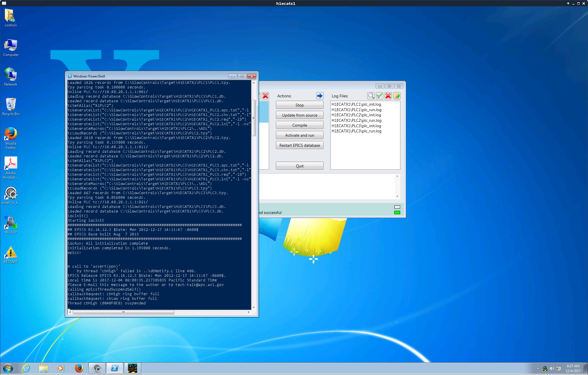Click the Stop button

point(299,105)
